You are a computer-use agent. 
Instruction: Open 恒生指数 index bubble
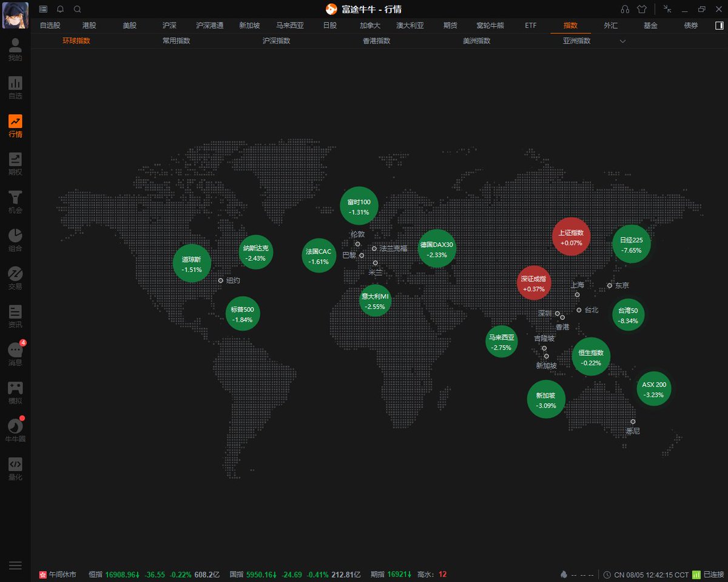(591, 357)
